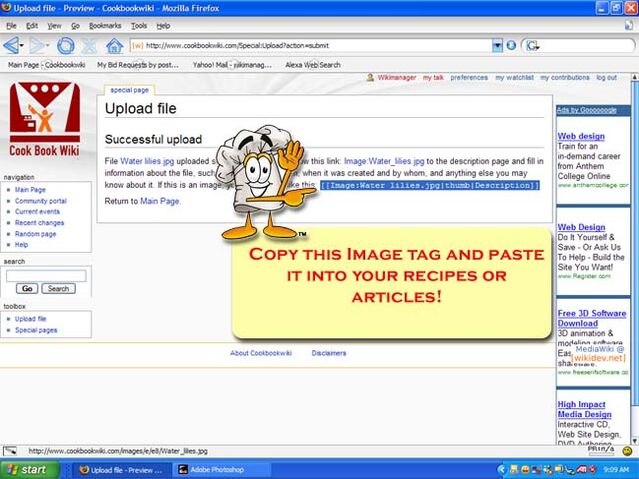Open the Bookmarks menu
The height and width of the screenshot is (479, 639).
[105, 26]
